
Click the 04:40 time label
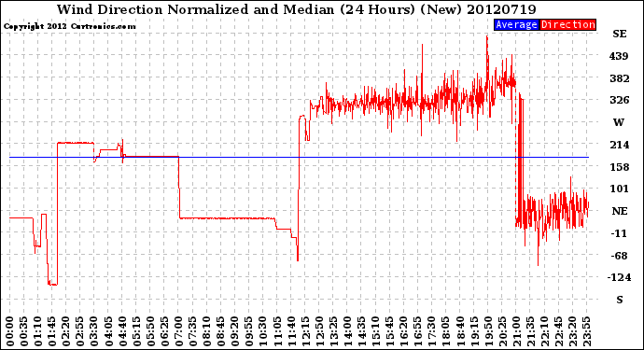(121, 331)
